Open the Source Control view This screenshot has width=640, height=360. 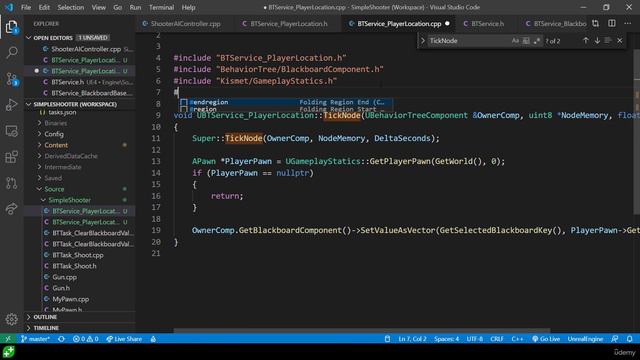click(11, 79)
